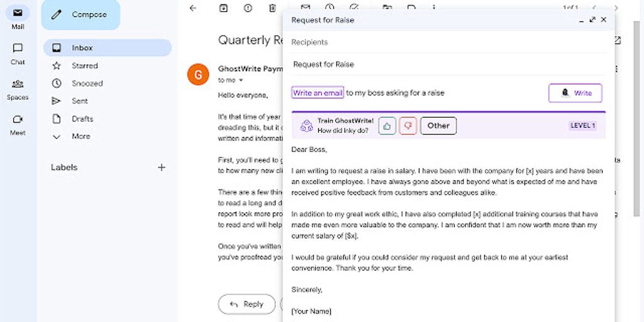The width and height of the screenshot is (644, 322).
Task: Add a new label with the plus icon
Action: [x=162, y=167]
